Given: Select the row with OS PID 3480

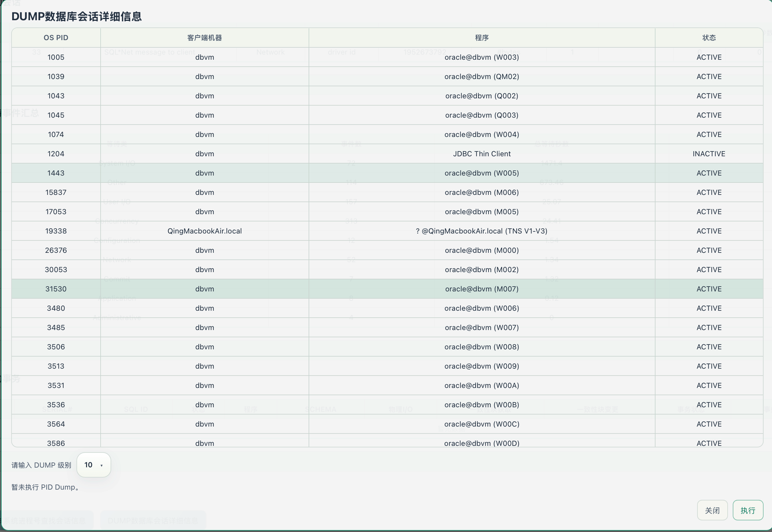Looking at the screenshot, I should point(387,308).
